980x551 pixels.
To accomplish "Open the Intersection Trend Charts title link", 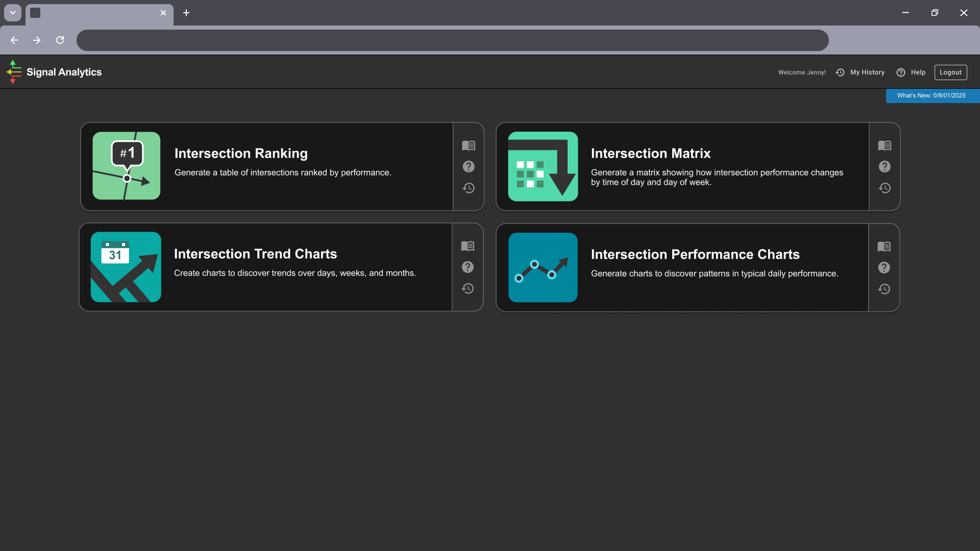I will point(255,254).
